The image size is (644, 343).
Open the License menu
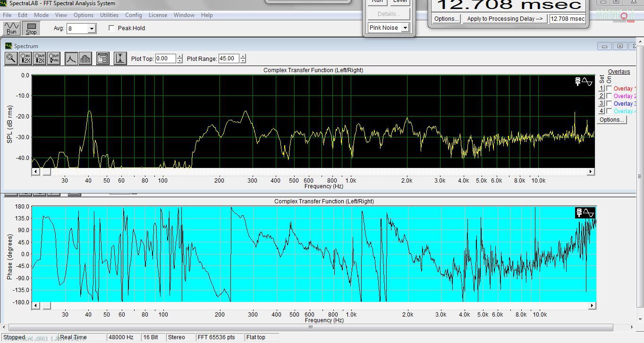pos(158,15)
